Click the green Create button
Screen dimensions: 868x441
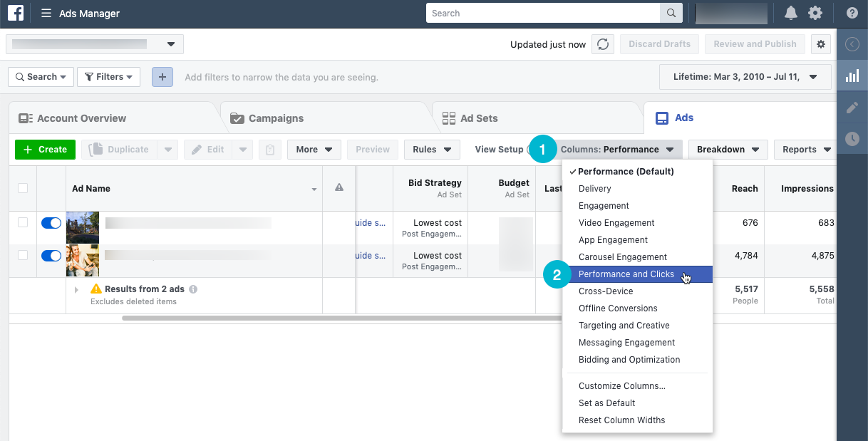click(45, 150)
